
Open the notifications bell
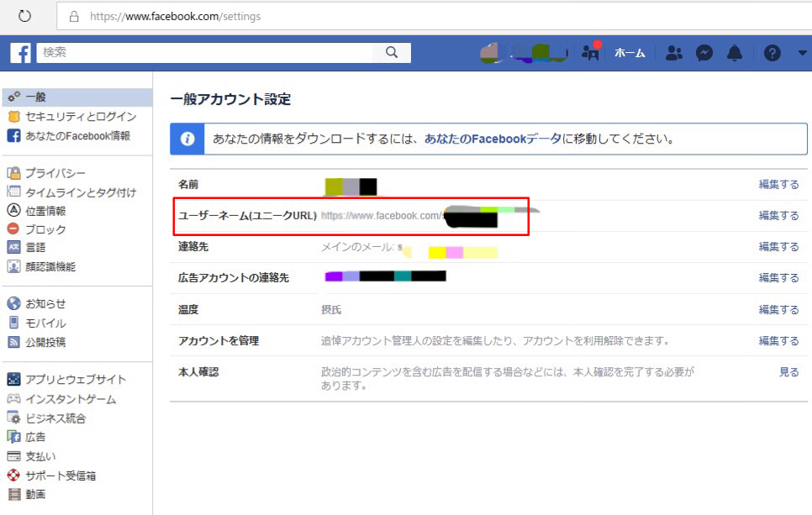(733, 52)
